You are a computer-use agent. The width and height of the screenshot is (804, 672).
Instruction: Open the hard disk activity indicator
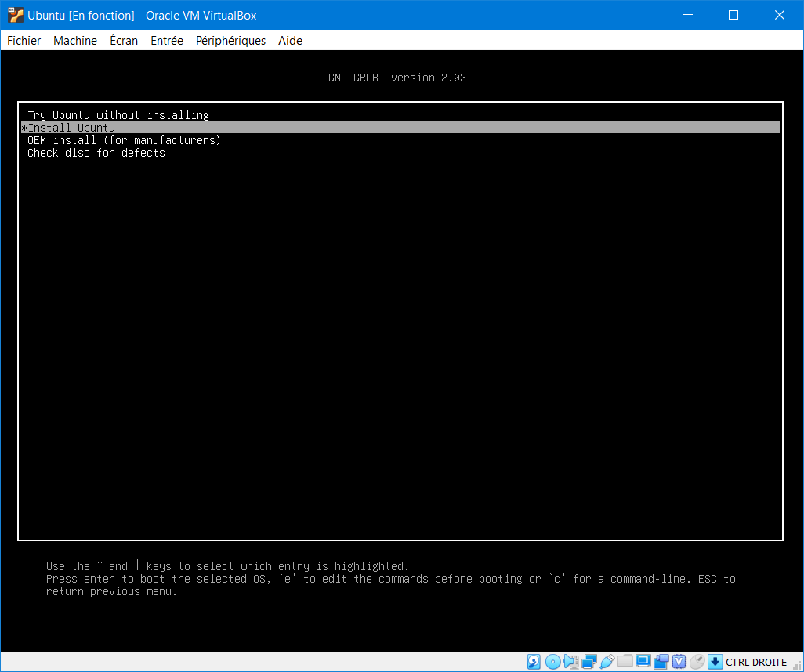click(x=534, y=662)
